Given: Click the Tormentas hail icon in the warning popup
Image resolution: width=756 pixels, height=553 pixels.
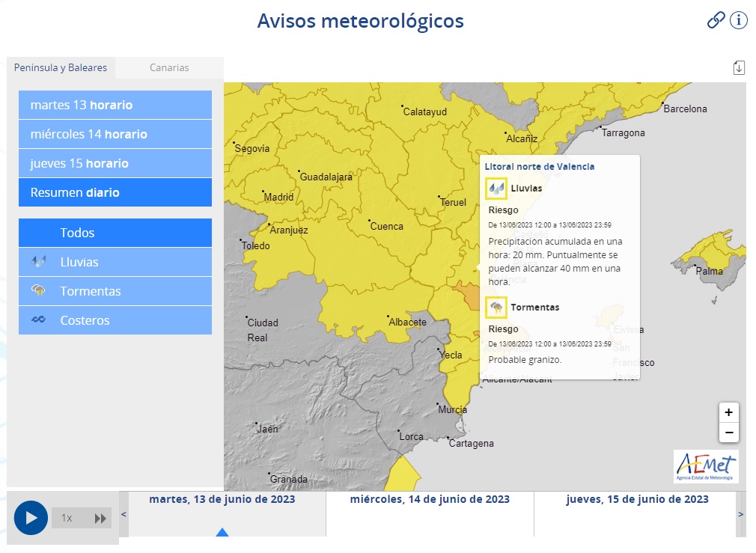Looking at the screenshot, I should (495, 307).
